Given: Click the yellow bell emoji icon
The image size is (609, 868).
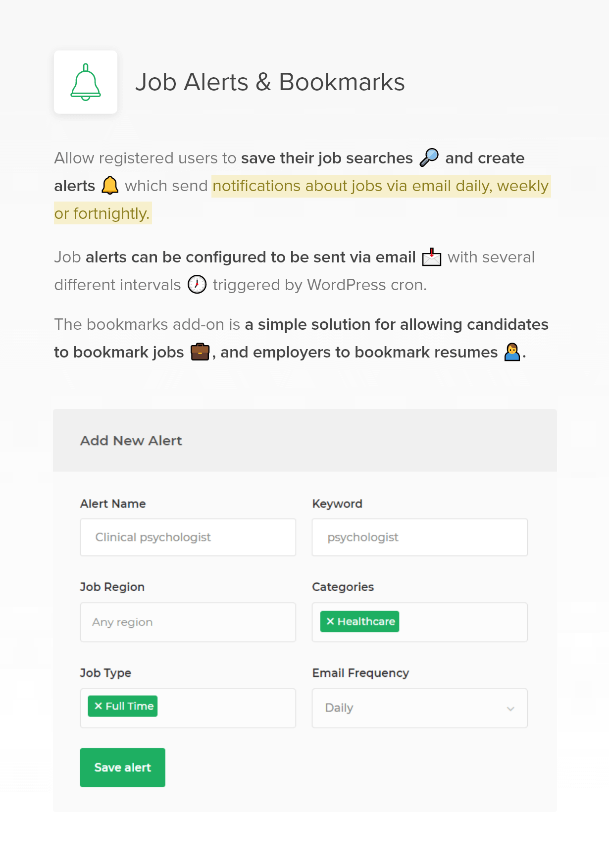Looking at the screenshot, I should [x=110, y=186].
